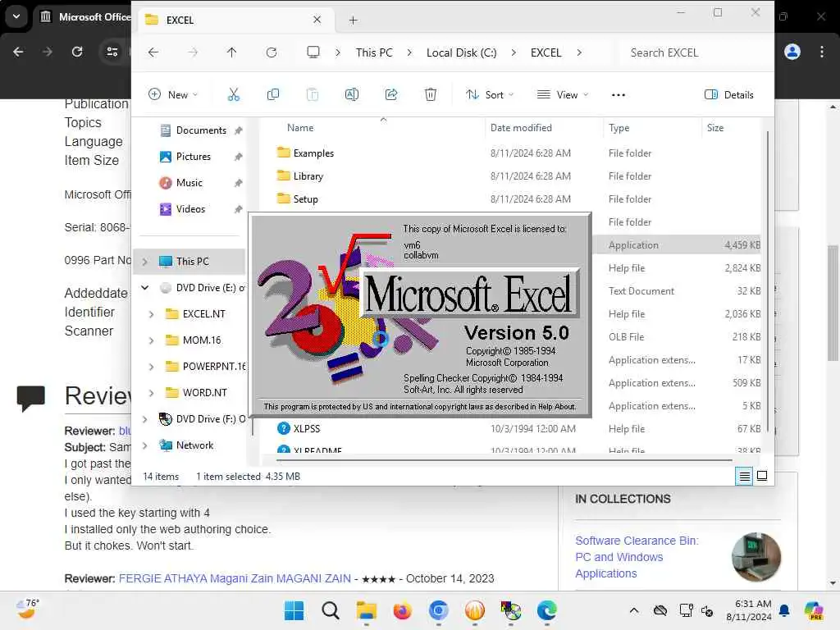Click the Paste icon in Explorer toolbar

[313, 95]
